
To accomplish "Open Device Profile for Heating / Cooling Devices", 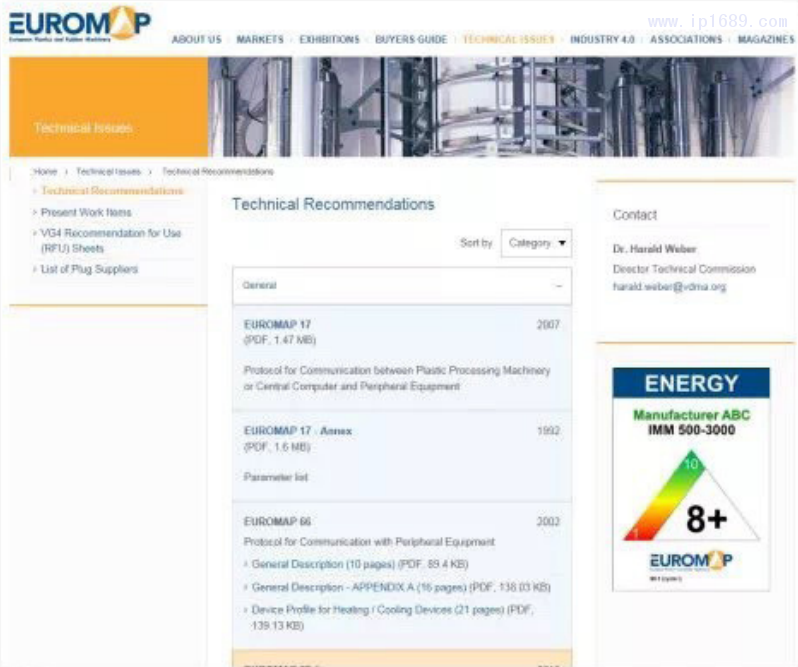I will point(395,611).
